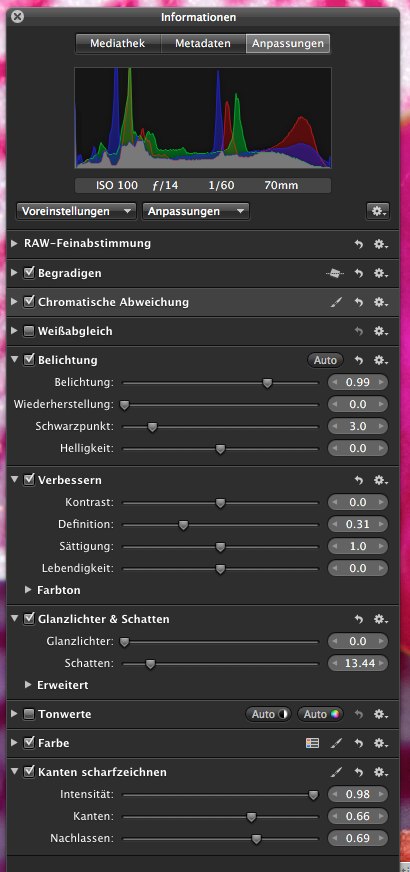Screen dimensions: 410x872
Task: Switch to the Metadaten tab
Action: pyautogui.click(x=203, y=43)
